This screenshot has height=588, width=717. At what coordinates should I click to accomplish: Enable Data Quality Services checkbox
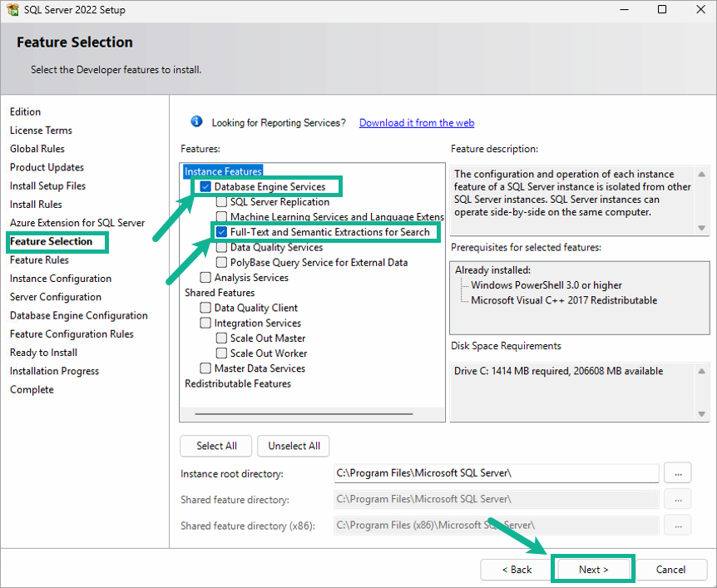click(x=221, y=247)
